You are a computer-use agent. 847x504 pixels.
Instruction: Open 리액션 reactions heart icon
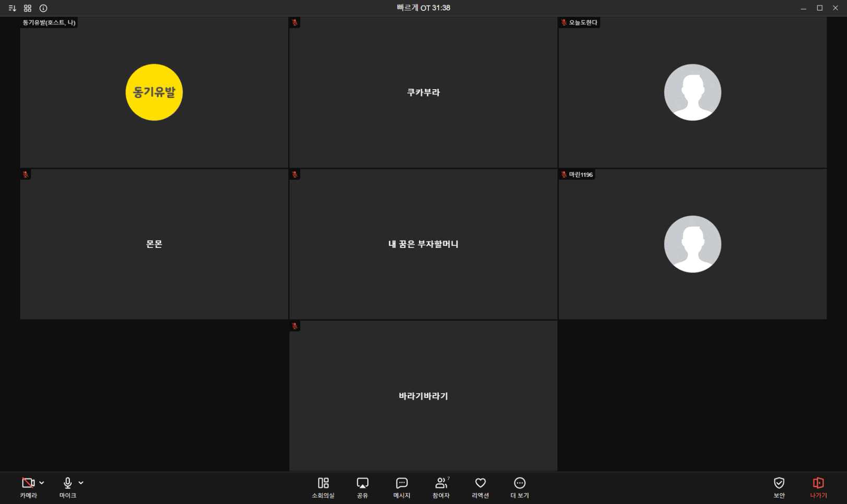click(x=480, y=488)
